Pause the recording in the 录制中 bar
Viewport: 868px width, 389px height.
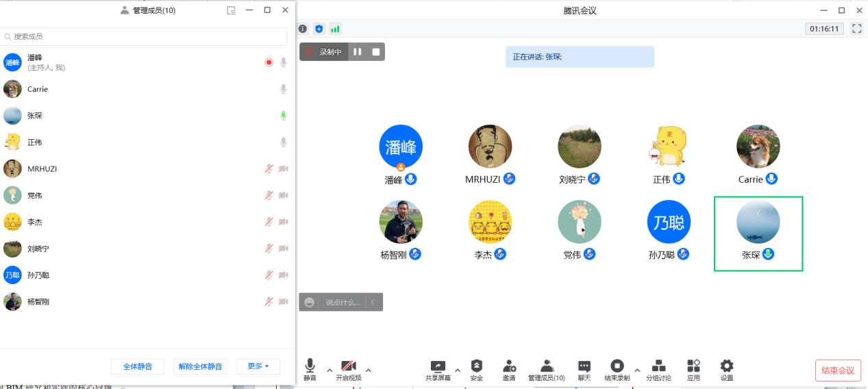[357, 52]
